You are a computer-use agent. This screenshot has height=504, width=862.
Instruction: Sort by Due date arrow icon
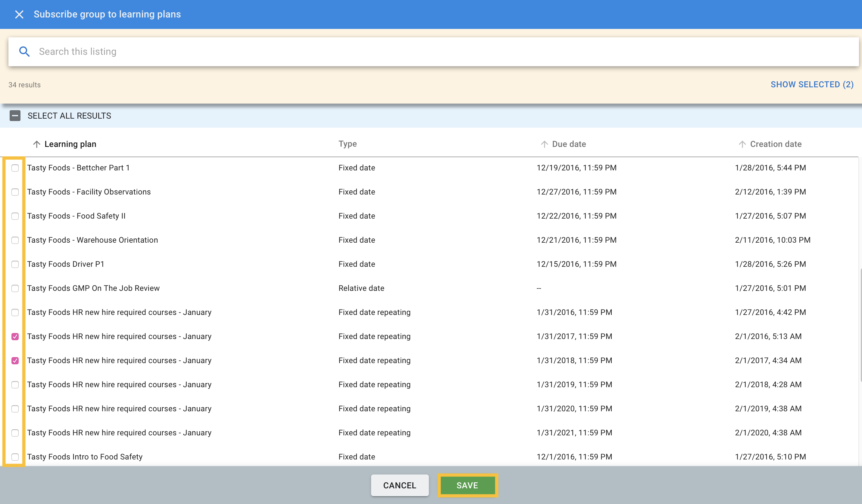pos(544,144)
